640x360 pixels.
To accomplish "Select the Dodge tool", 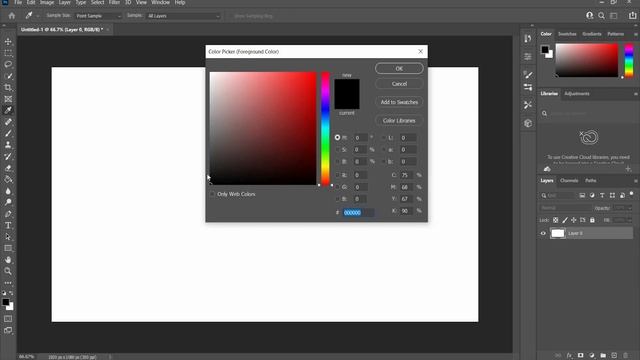I will click(x=8, y=202).
